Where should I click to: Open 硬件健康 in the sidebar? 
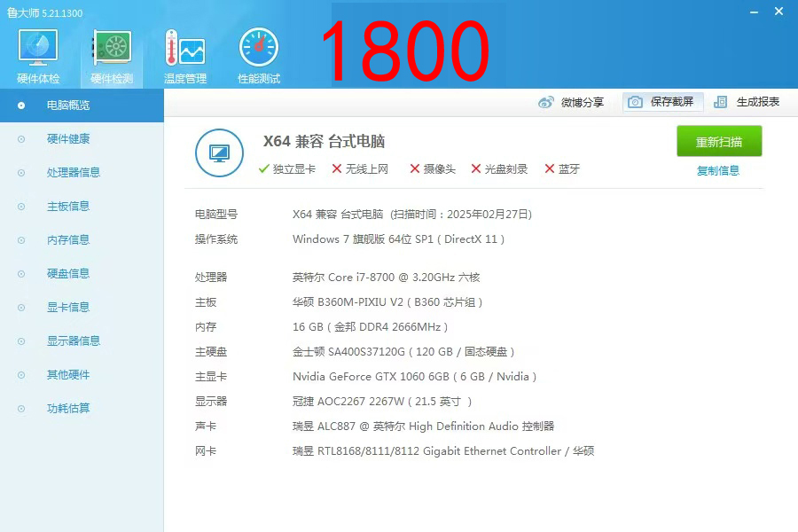68,139
